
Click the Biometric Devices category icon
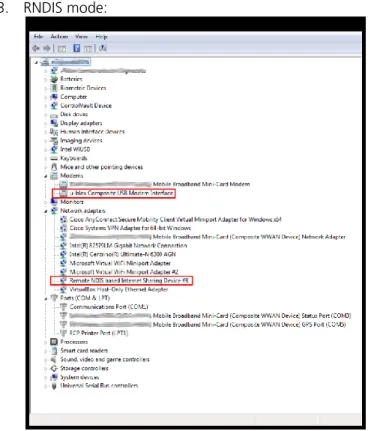pyautogui.click(x=54, y=88)
